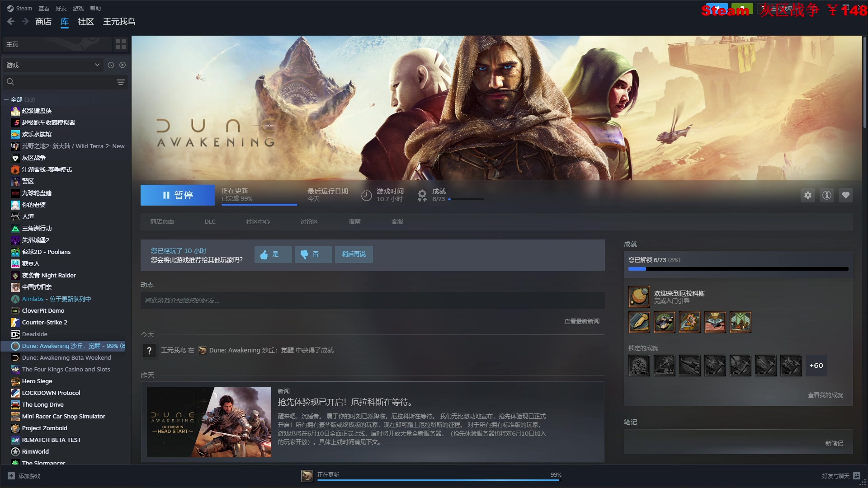Open the 好友 menu
This screenshot has width=868, height=488.
tap(61, 8)
